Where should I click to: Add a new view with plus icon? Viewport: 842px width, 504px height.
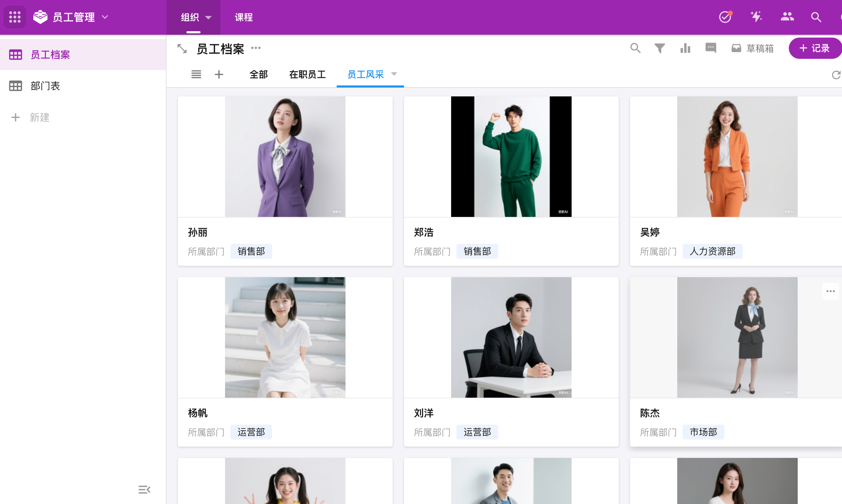click(219, 74)
